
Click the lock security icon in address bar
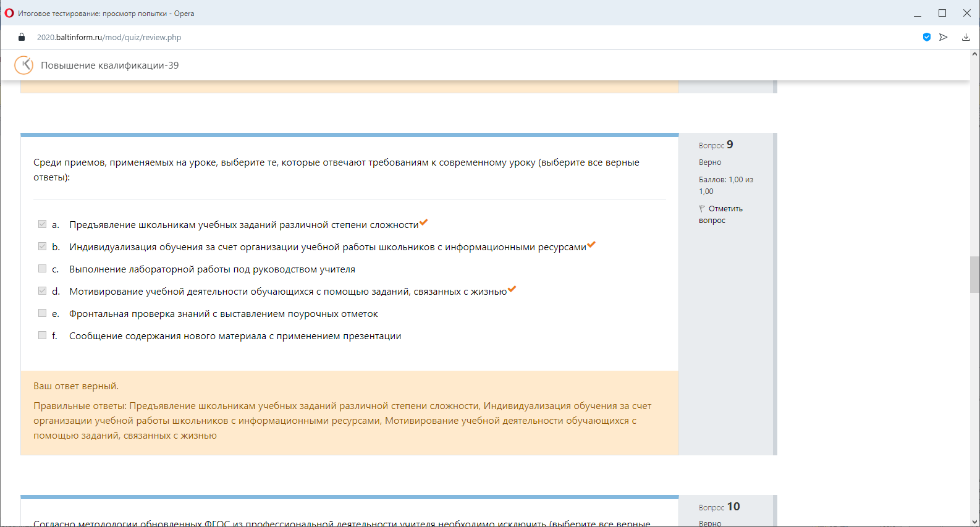pyautogui.click(x=22, y=37)
